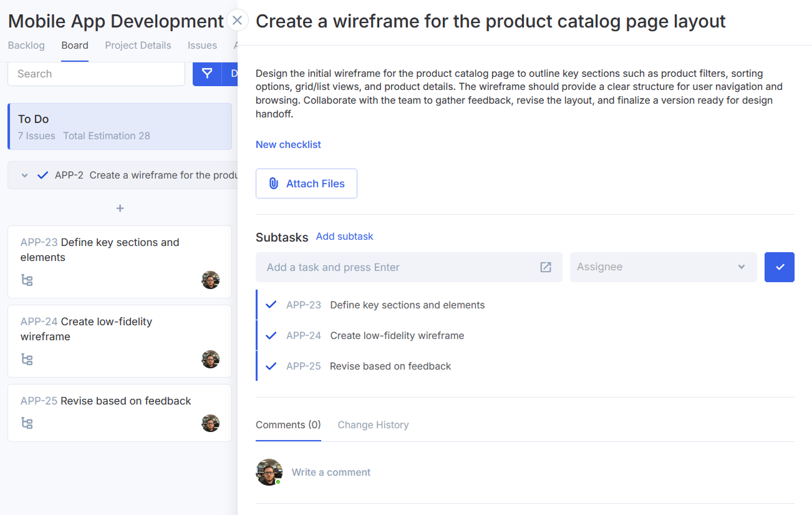Switch to the Change History tab
Viewport: 812px width, 515px height.
click(373, 424)
